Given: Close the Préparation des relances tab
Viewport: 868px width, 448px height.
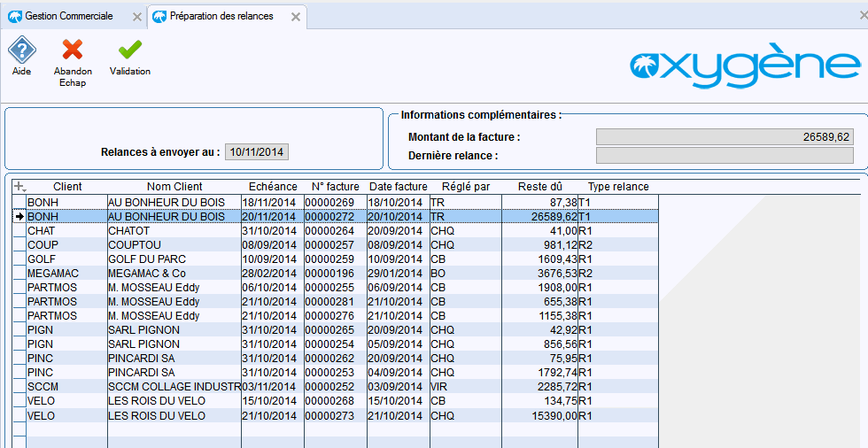Looking at the screenshot, I should [295, 17].
